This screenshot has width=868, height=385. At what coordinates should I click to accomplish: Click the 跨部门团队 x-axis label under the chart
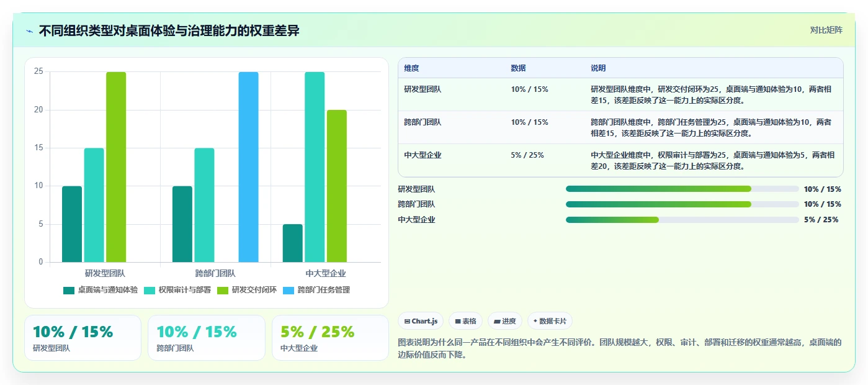(215, 273)
